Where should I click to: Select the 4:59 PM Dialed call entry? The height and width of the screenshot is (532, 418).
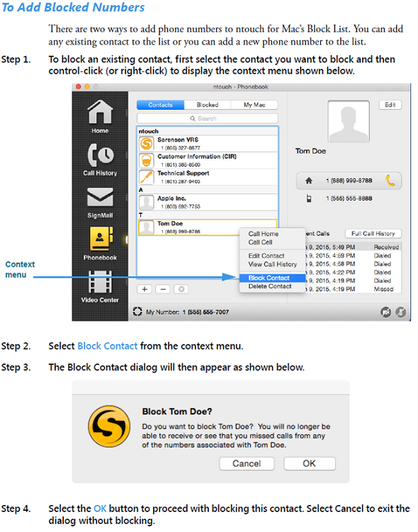(x=354, y=256)
